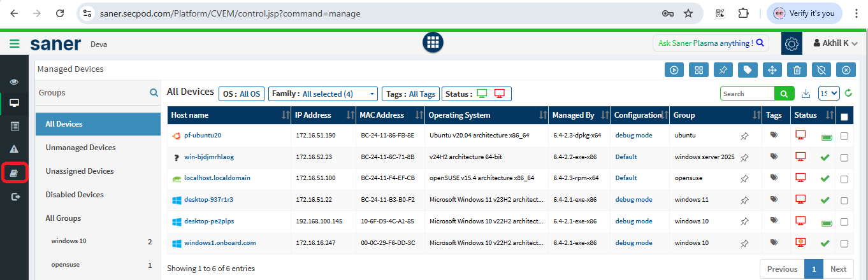Click the device Search input field
This screenshot has width=868, height=280.
(748, 94)
